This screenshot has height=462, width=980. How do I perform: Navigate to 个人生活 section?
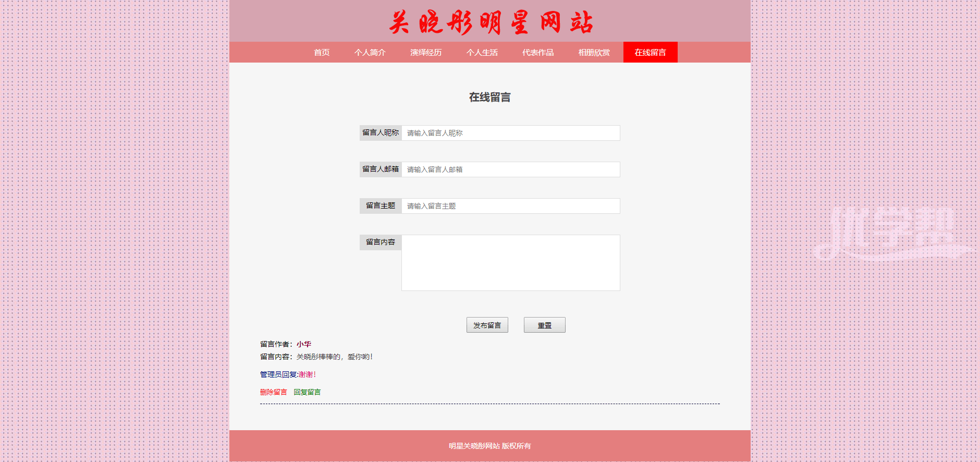click(482, 52)
